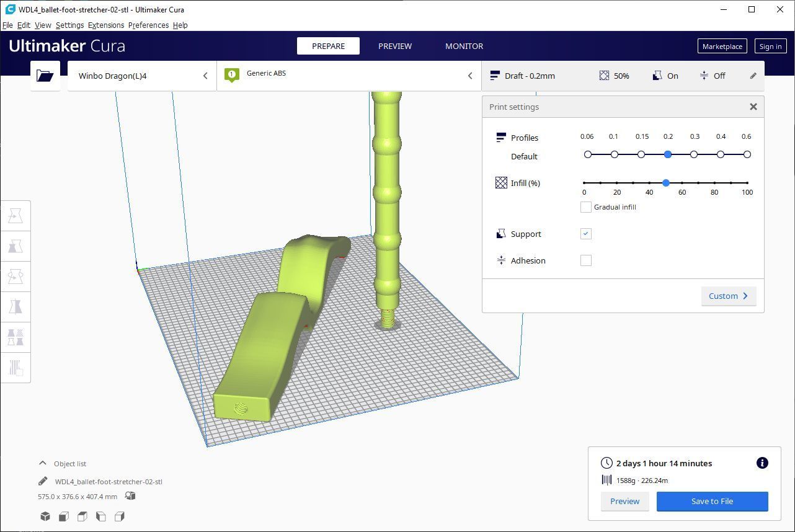Expand the Generic ABS material selector
The image size is (795, 532).
pyautogui.click(x=349, y=76)
